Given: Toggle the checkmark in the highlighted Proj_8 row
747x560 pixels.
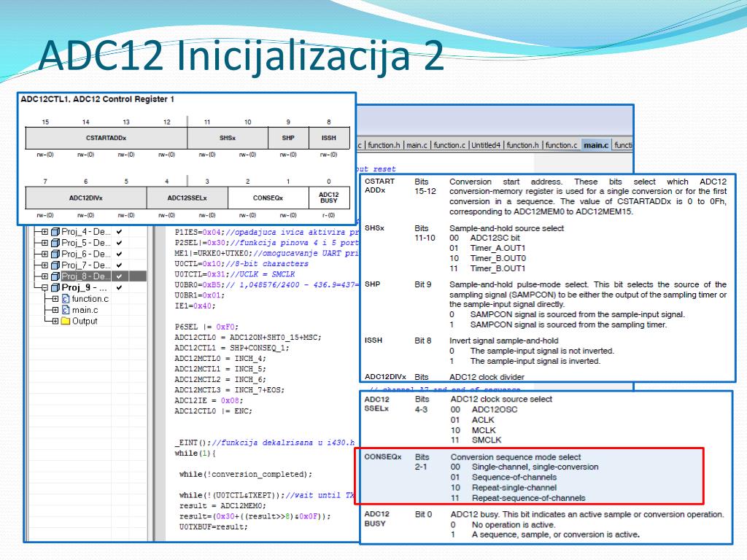Looking at the screenshot, I should pos(119,276).
